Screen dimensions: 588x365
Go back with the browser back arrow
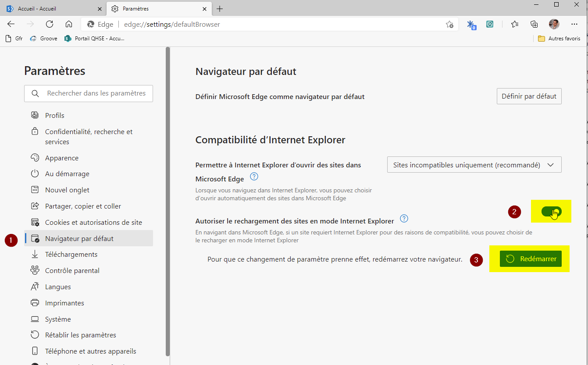point(11,24)
